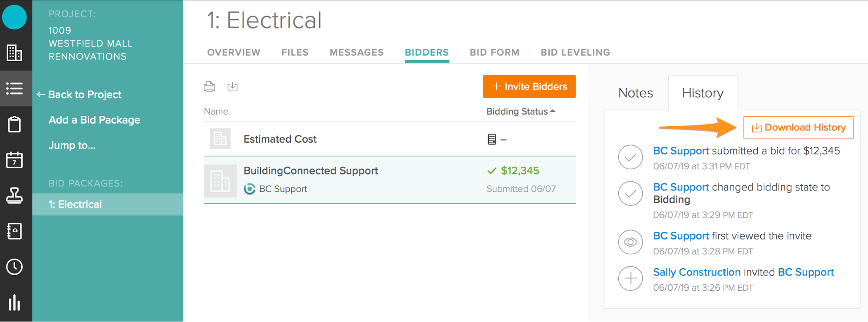
Task: Open the list view sidebar icon
Action: pos(14,89)
